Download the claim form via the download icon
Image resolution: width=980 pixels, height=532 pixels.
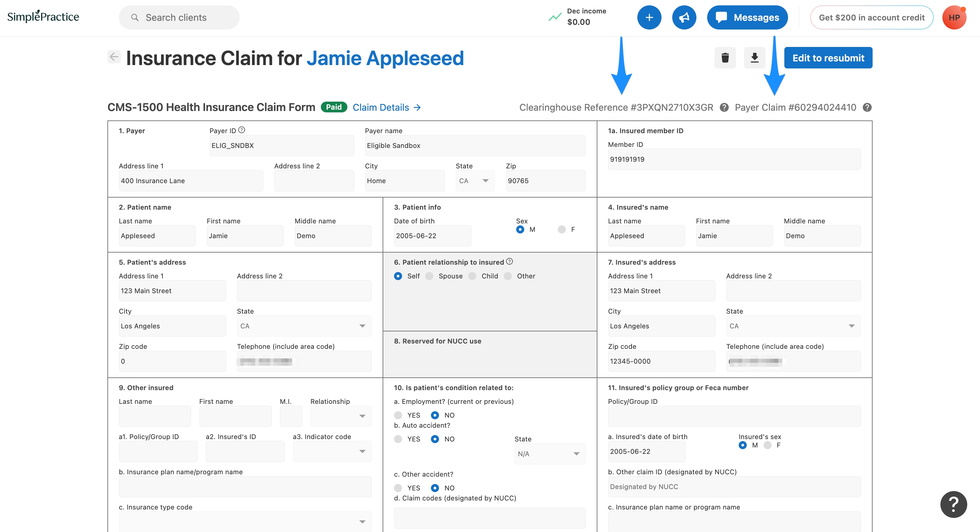click(754, 58)
